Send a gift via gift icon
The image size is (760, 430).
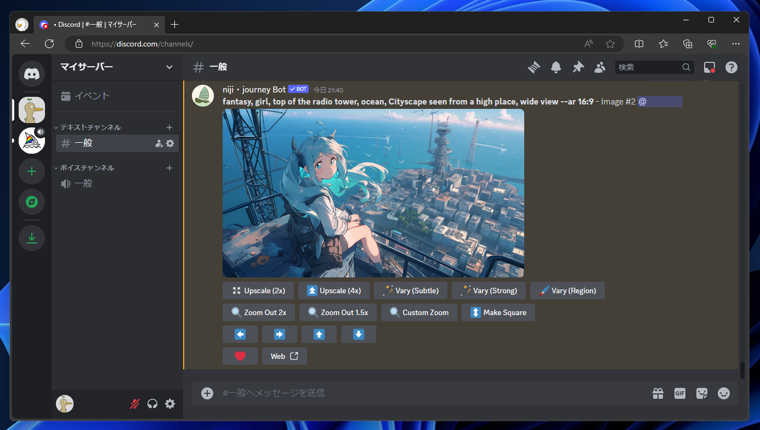click(x=658, y=393)
